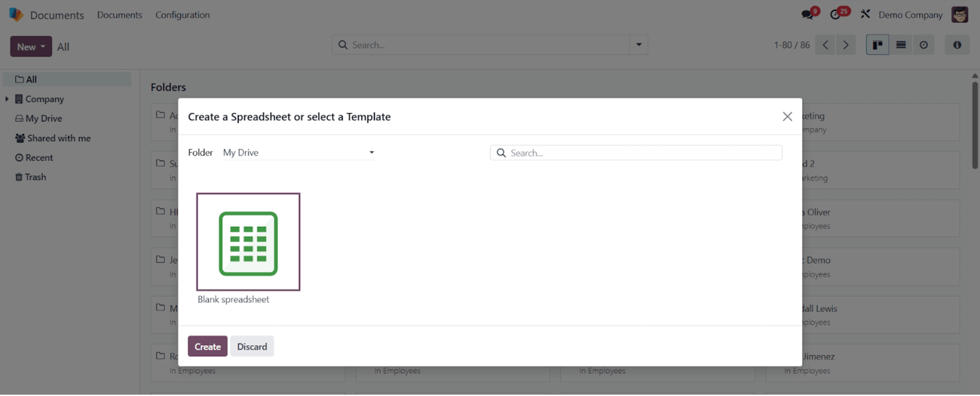Expand the Company folder tree
Viewport: 980px width, 396px height.
point(7,99)
